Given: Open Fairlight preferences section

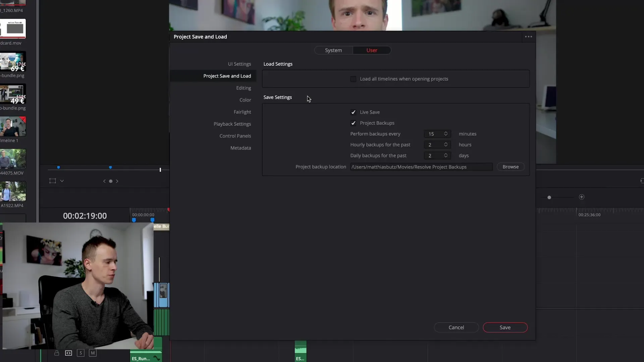Looking at the screenshot, I should pyautogui.click(x=242, y=112).
